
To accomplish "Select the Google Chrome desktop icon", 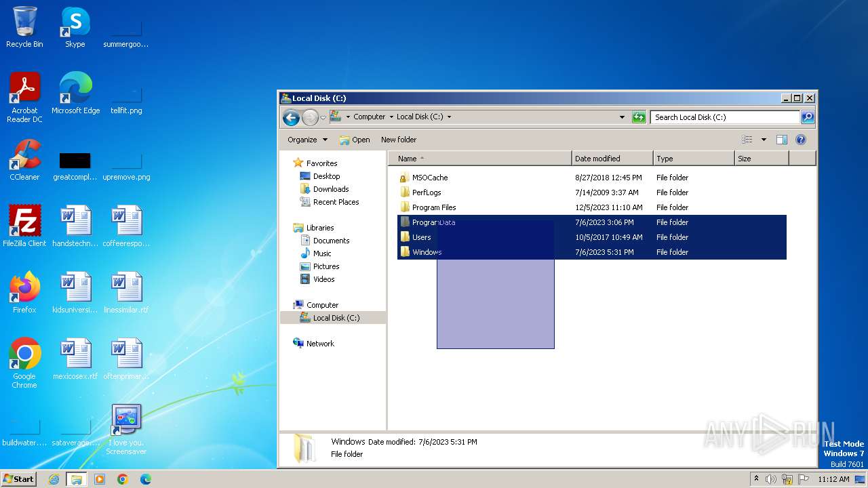I will (24, 363).
